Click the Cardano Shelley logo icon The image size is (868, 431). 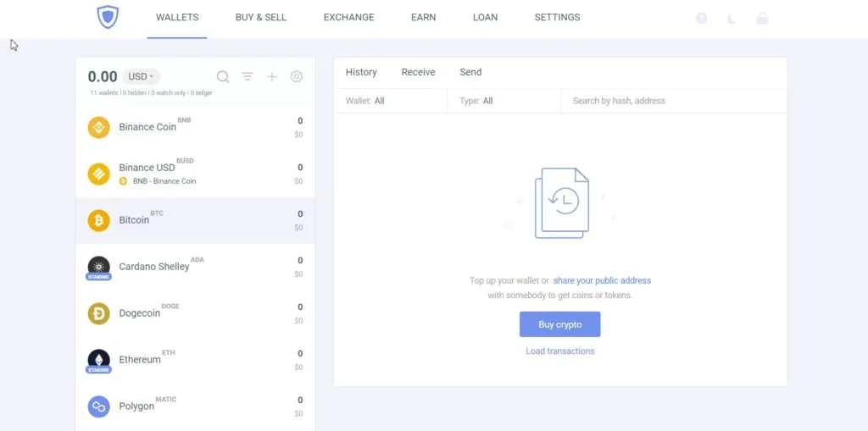(99, 266)
